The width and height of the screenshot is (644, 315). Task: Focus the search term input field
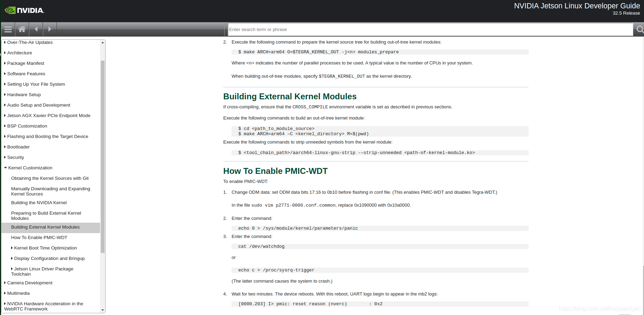(430, 29)
